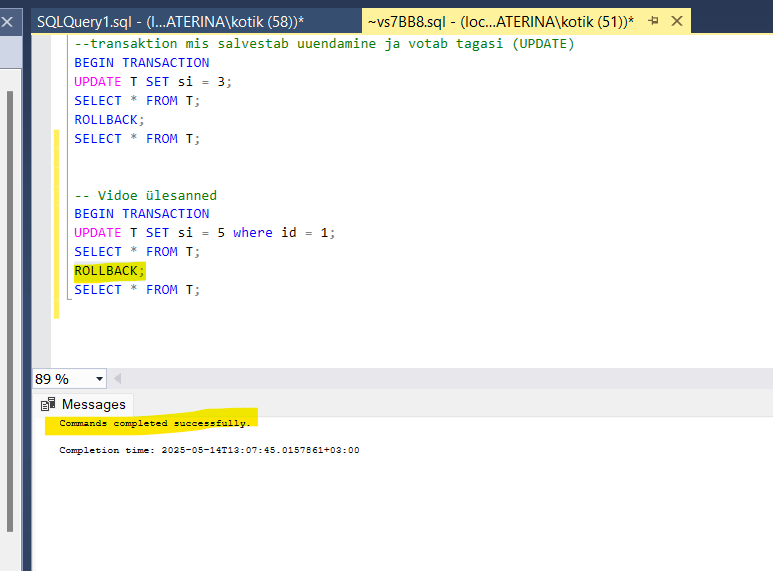The width and height of the screenshot is (773, 571).
Task: Select the ~vs7BB8.sql query tab
Action: pos(500,22)
